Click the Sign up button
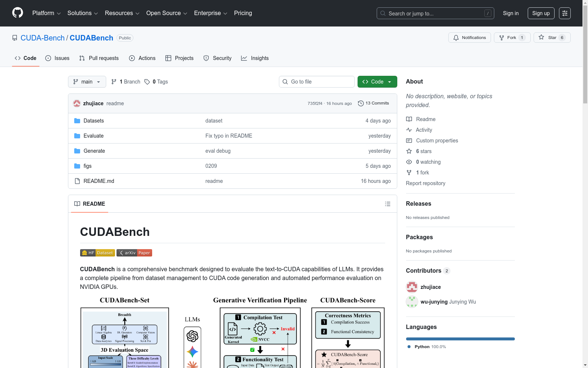The image size is (588, 368). (541, 13)
